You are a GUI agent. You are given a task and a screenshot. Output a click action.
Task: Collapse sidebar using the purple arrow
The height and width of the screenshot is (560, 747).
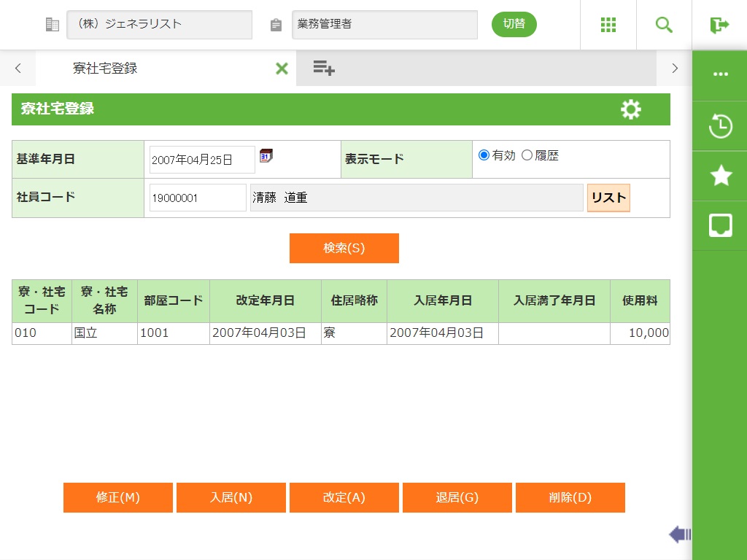tap(679, 534)
